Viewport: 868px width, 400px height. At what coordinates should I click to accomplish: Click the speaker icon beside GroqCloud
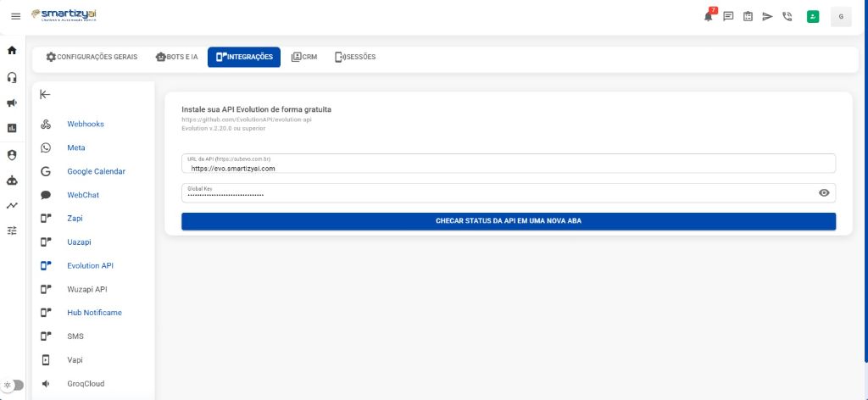click(46, 383)
